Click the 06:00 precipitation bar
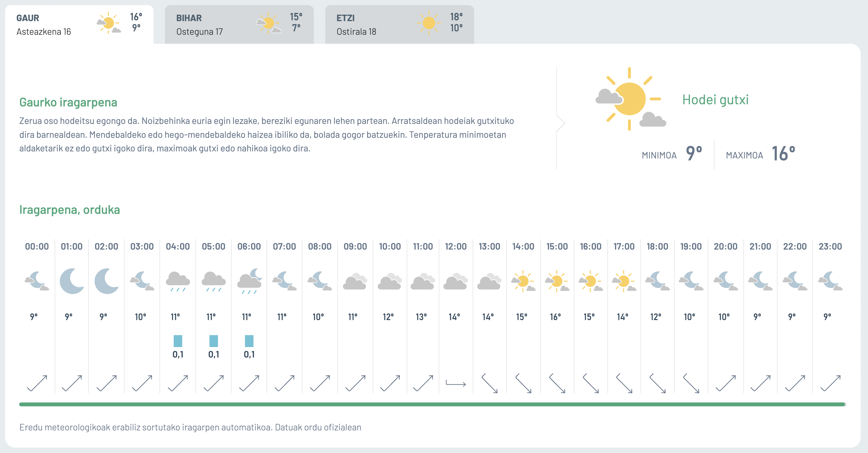 pyautogui.click(x=249, y=341)
